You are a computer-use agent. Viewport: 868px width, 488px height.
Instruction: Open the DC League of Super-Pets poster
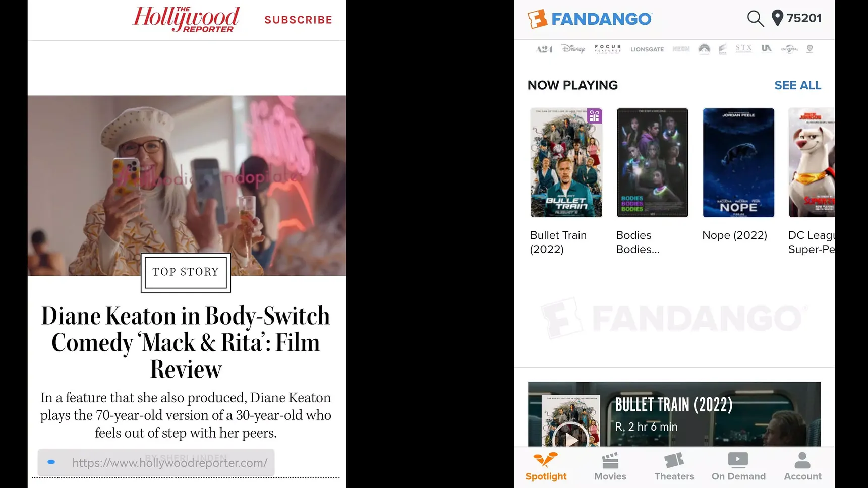coord(812,163)
